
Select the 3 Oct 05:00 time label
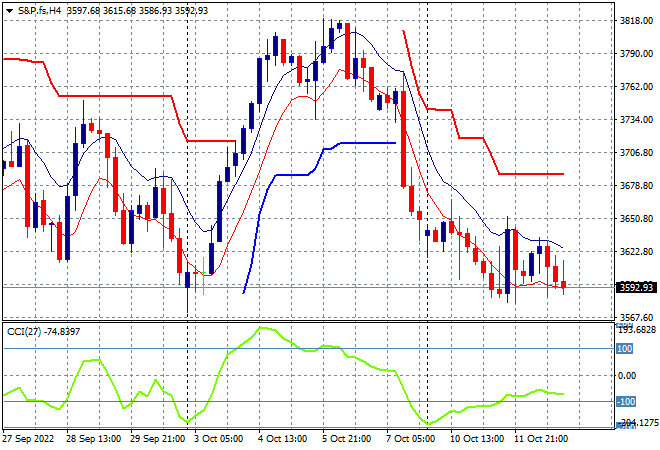(x=218, y=439)
